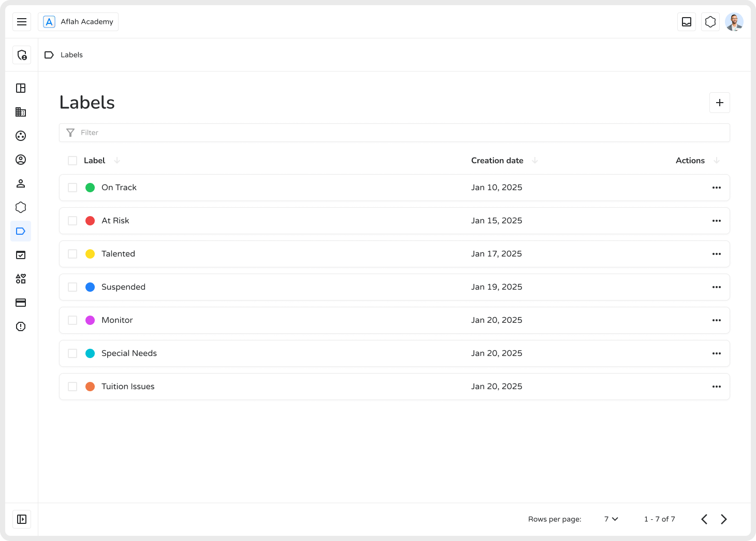756x541 pixels.
Task: Toggle the select-all checkbox in header
Action: point(72,161)
